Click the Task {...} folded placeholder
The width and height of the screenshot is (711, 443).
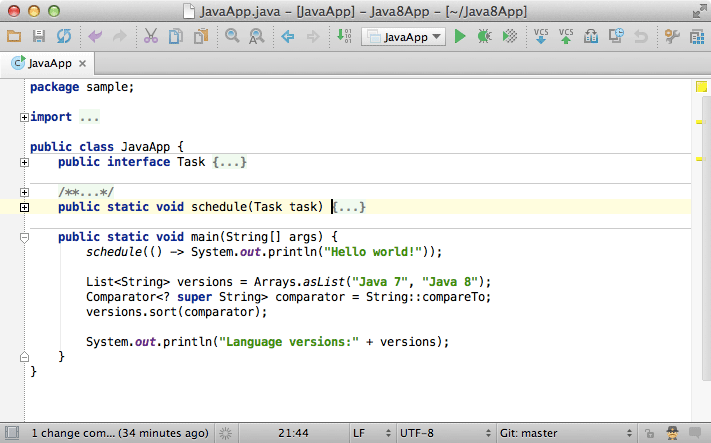pyautogui.click(x=229, y=162)
